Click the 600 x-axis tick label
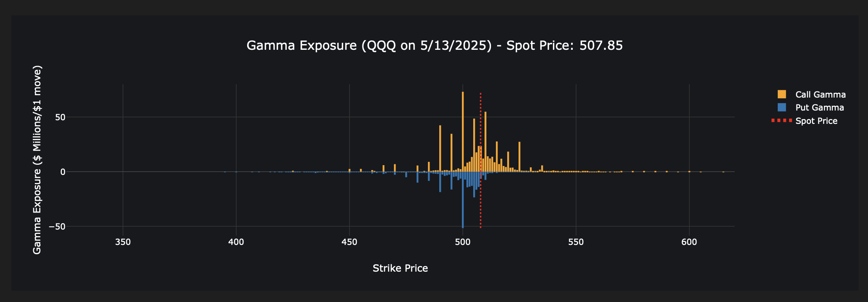The height and width of the screenshot is (302, 868). coord(689,242)
